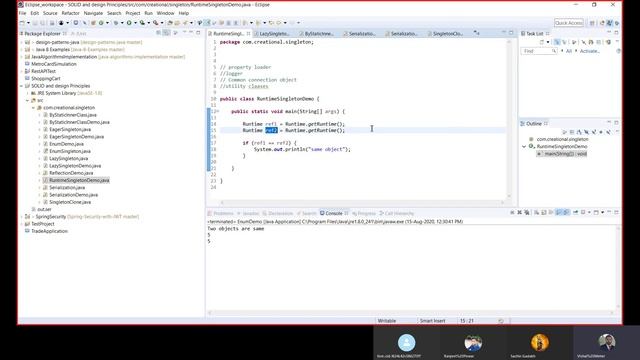Run the program with green Run icon
Screen dimensions: 640x360
pos(129,23)
